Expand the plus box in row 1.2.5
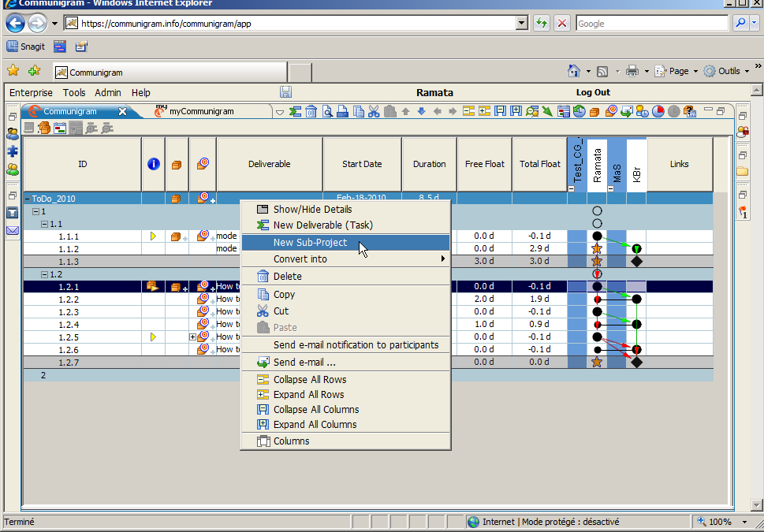 coord(193,337)
